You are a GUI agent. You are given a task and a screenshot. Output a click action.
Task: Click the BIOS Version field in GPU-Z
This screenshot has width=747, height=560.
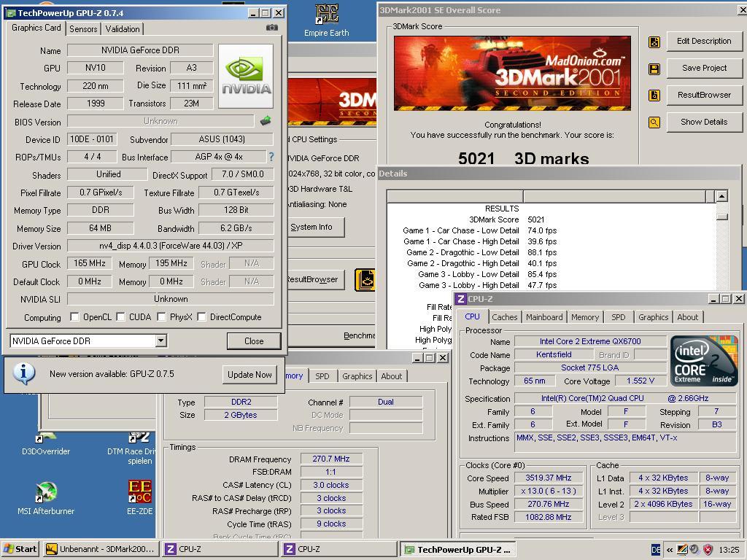tap(160, 121)
